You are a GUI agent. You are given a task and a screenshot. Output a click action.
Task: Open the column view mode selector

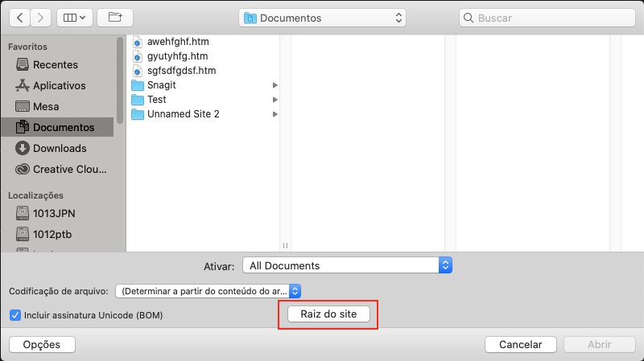75,18
